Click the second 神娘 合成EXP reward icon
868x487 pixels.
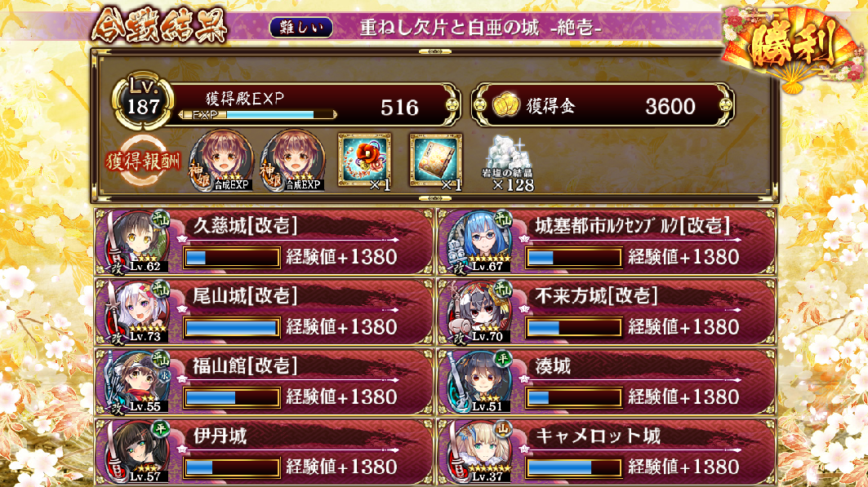pos(293,161)
